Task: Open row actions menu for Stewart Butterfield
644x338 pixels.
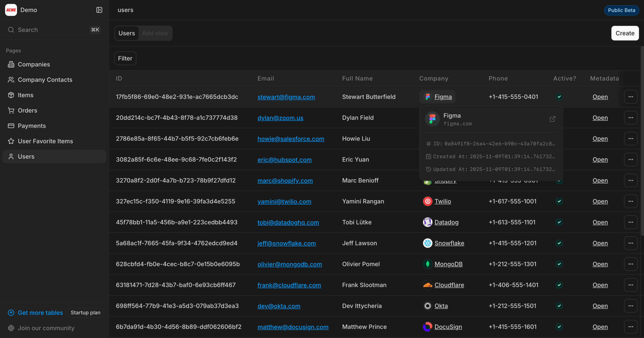Action: point(631,97)
